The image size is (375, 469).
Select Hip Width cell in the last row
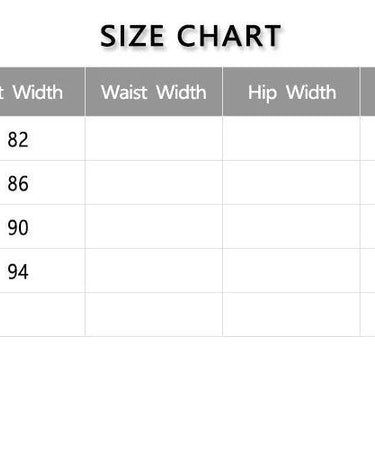(291, 315)
